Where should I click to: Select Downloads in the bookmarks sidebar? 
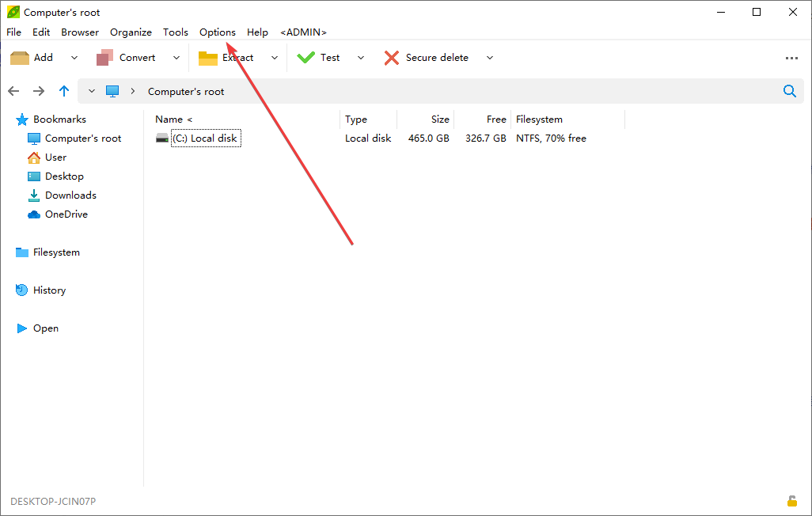[70, 195]
